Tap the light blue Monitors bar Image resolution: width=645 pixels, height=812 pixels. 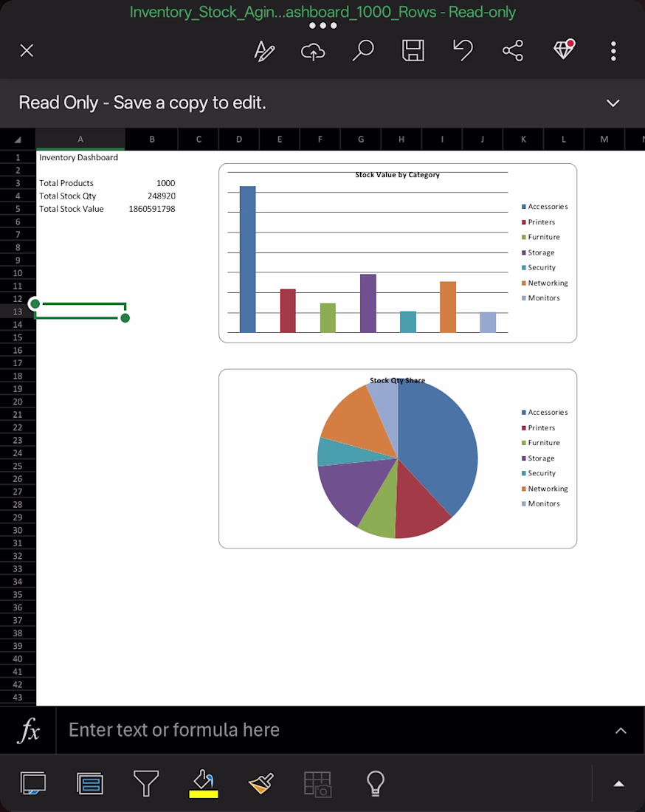[x=488, y=322]
